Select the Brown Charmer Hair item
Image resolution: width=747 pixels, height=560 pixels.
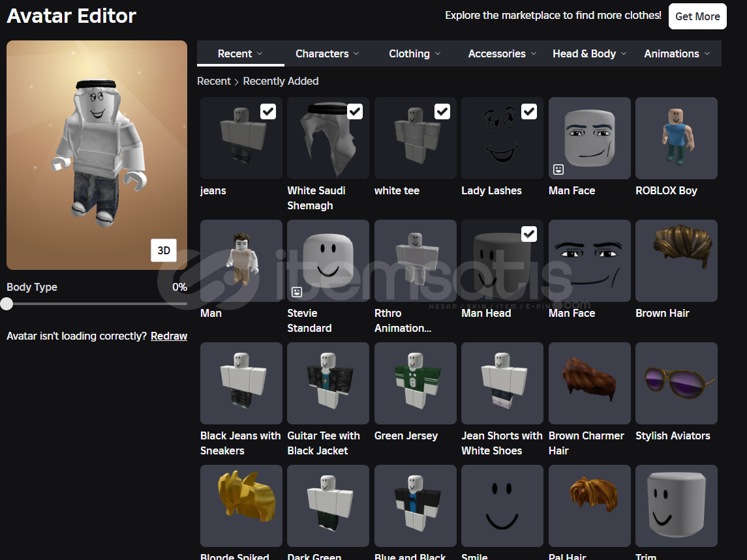tap(589, 383)
